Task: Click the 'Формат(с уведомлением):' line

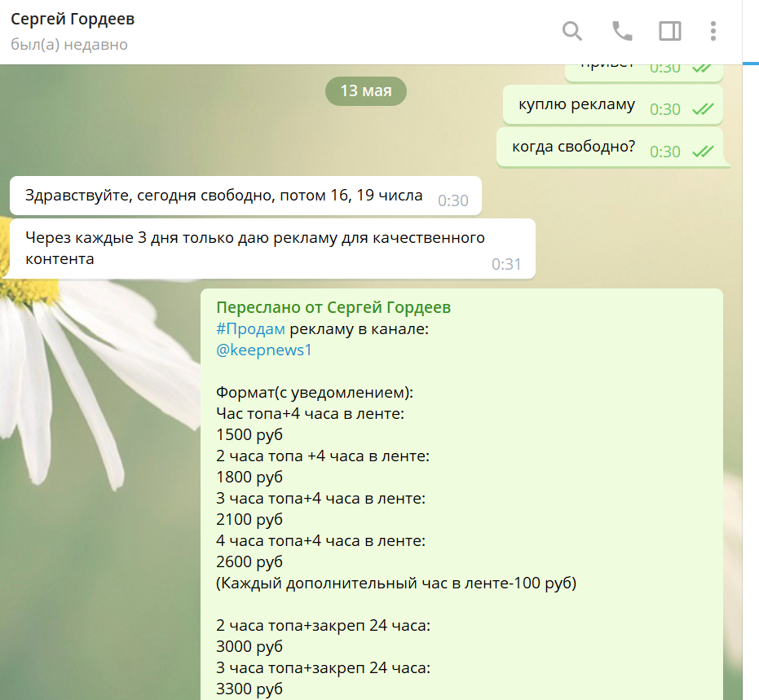Action: pyautogui.click(x=315, y=392)
